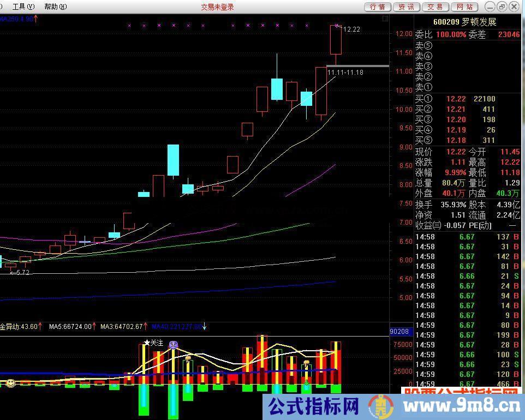This screenshot has height=420, width=525.
Task: Click the down arrow after MA40 value
Action: 205,327
